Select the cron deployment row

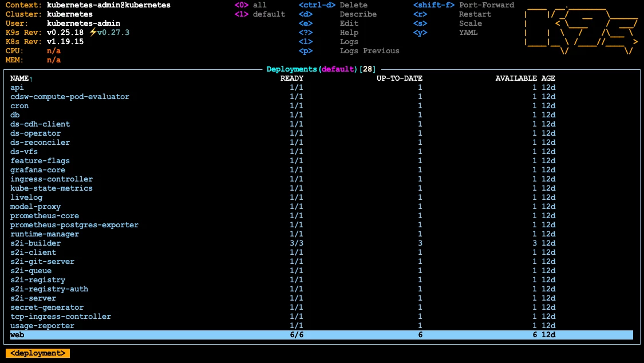(x=322, y=105)
